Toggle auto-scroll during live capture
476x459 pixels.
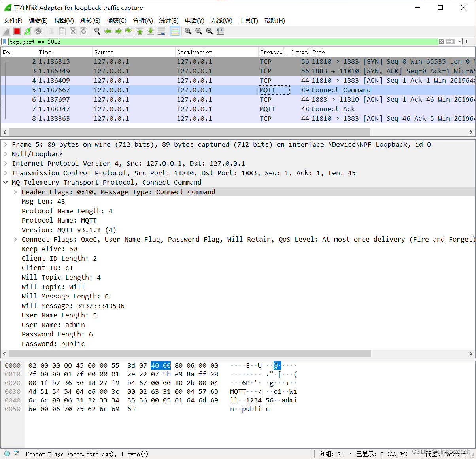tap(162, 31)
